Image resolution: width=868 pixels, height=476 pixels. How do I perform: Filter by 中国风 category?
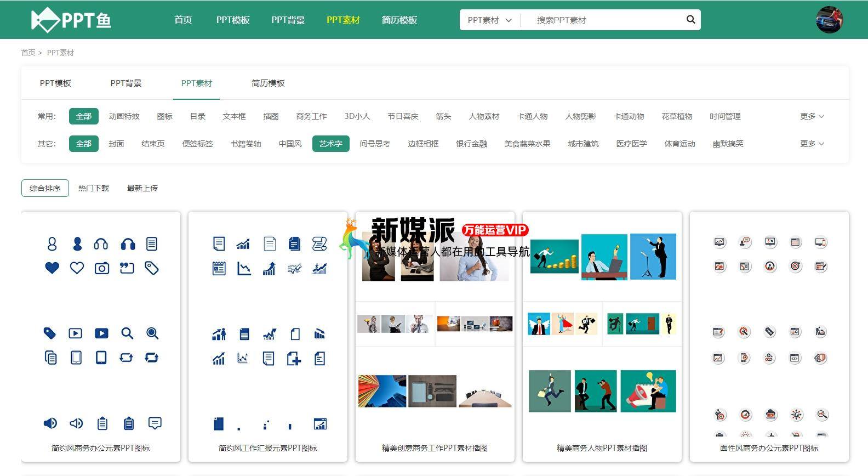[290, 144]
